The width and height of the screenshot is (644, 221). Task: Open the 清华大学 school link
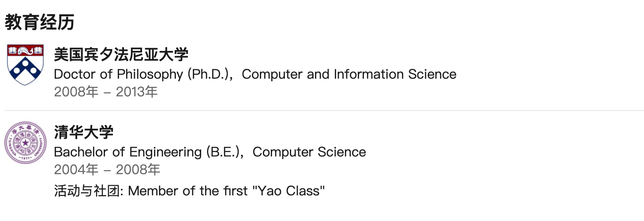pyautogui.click(x=84, y=132)
